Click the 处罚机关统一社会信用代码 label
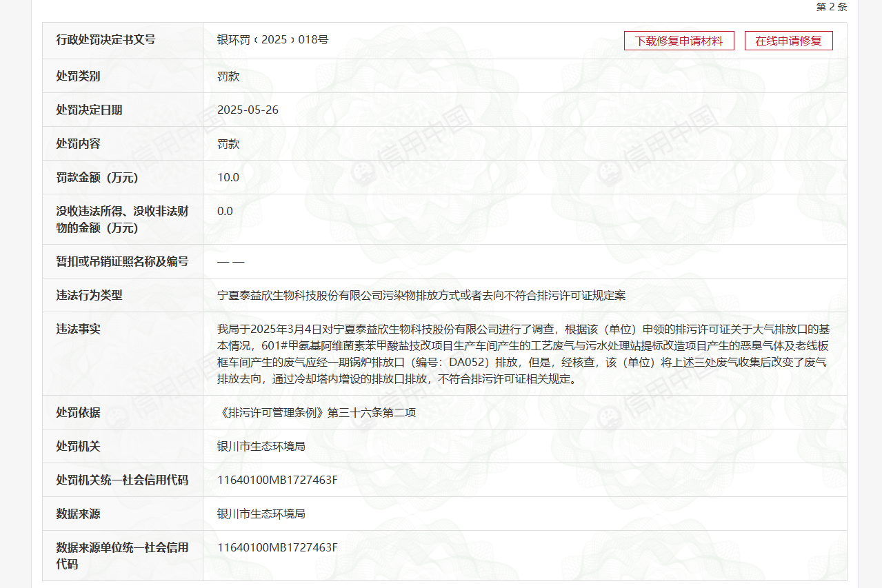This screenshot has height=588, width=882. [x=122, y=480]
